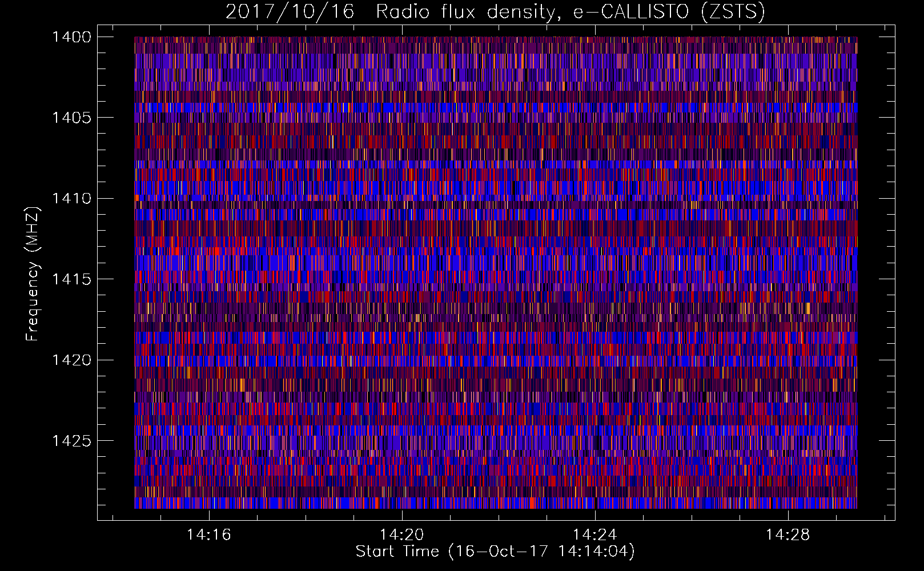Select the 1400 frequency axis label
This screenshot has width=924, height=571.
point(71,37)
